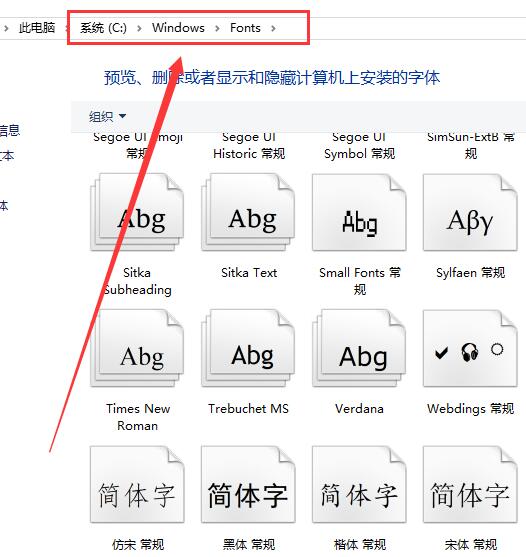Viewport: 526px width, 557px height.
Task: Click the Times New Roman label
Action: point(138,417)
